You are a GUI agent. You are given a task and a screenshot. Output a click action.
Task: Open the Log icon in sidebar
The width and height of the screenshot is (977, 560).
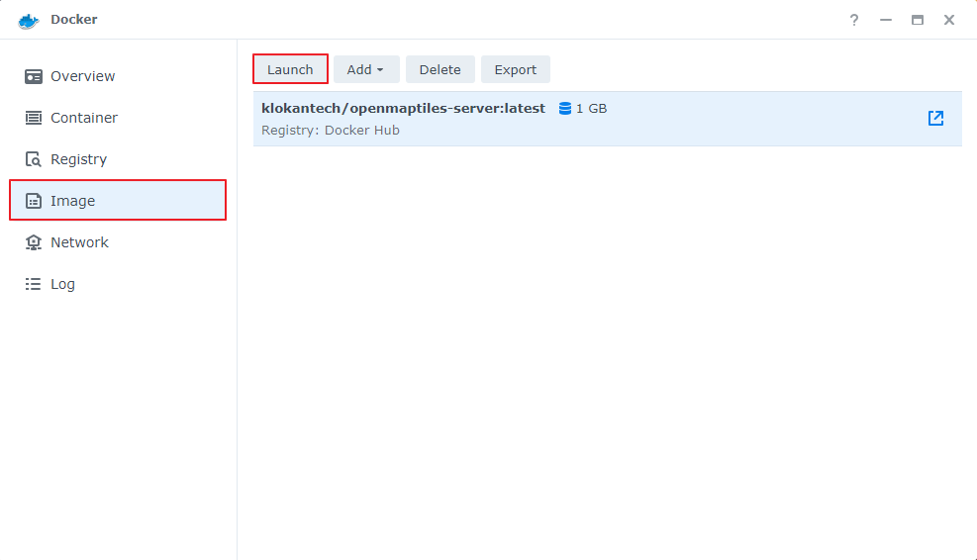click(34, 284)
